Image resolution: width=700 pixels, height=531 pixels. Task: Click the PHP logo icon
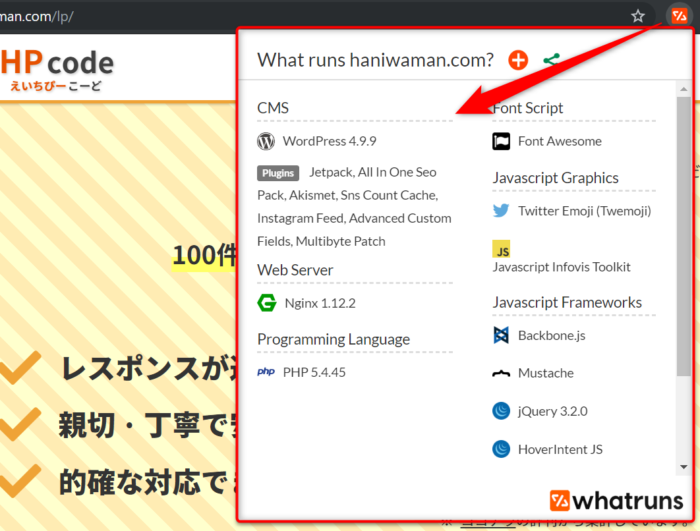click(266, 371)
